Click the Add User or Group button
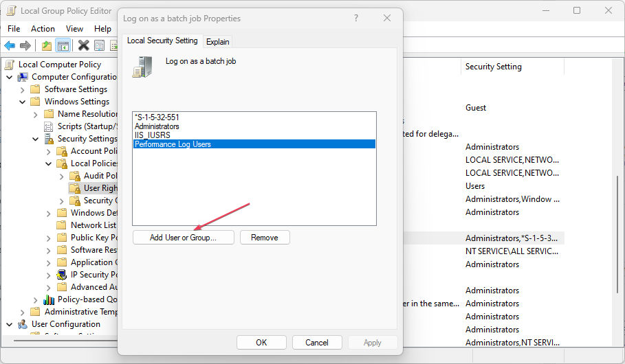This screenshot has height=364, width=625. [x=183, y=238]
